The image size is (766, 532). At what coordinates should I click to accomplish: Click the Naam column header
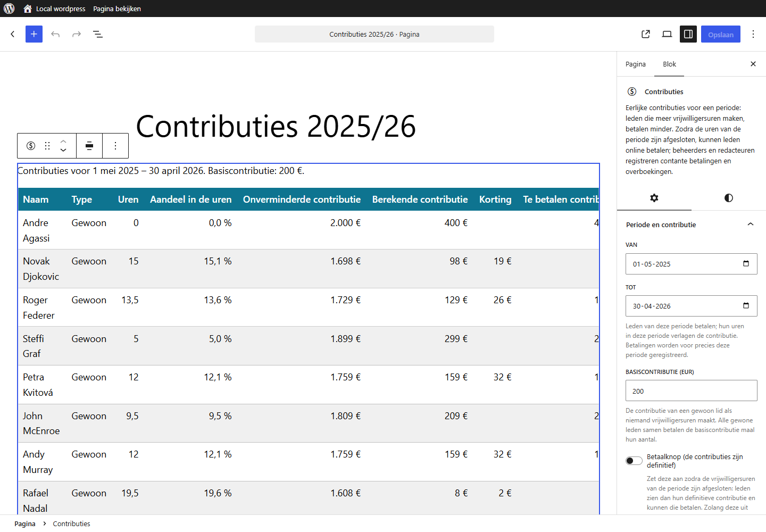click(41, 199)
